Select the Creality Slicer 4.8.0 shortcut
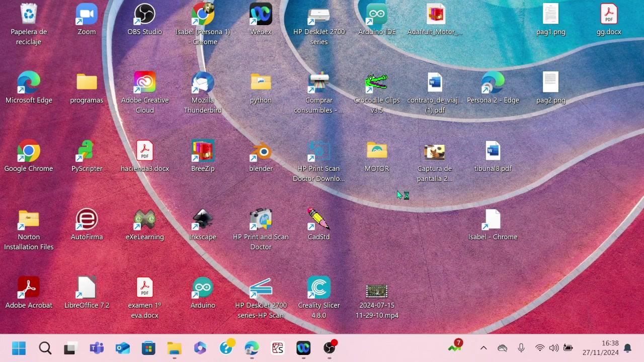Viewport: 644px width, 362px height. tap(319, 298)
